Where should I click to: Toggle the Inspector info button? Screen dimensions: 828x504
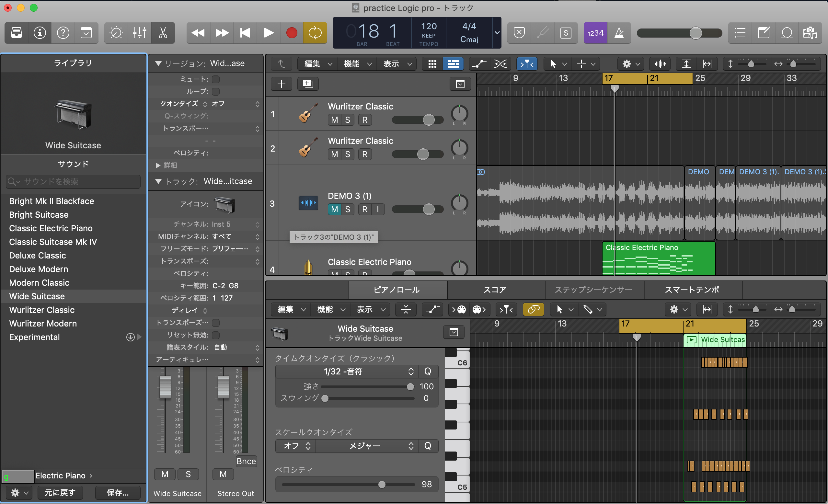pyautogui.click(x=40, y=33)
